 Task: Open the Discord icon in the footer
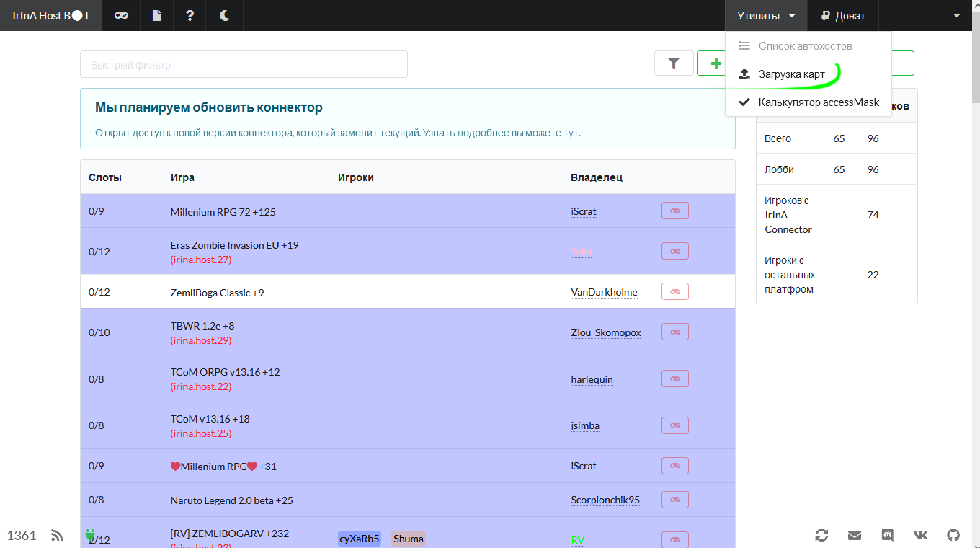pyautogui.click(x=888, y=535)
